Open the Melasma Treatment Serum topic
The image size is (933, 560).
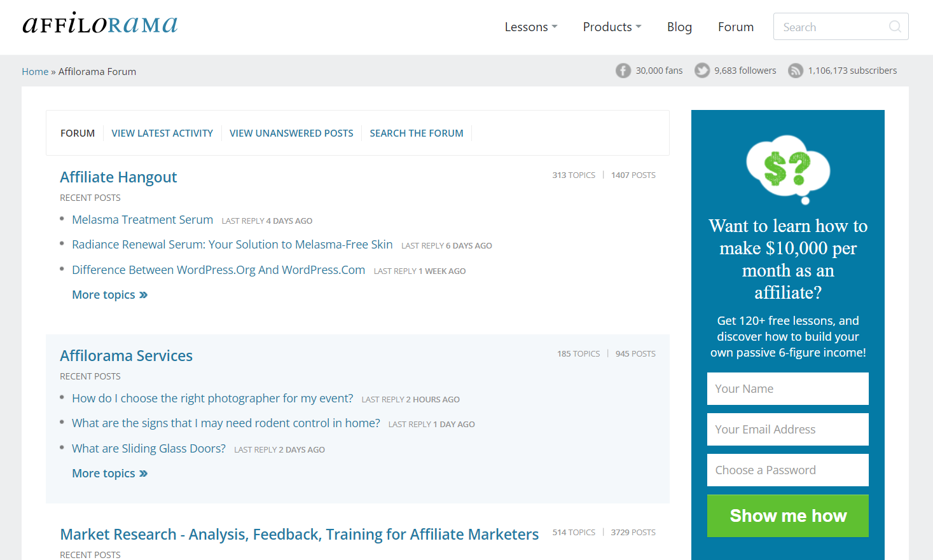(x=142, y=219)
